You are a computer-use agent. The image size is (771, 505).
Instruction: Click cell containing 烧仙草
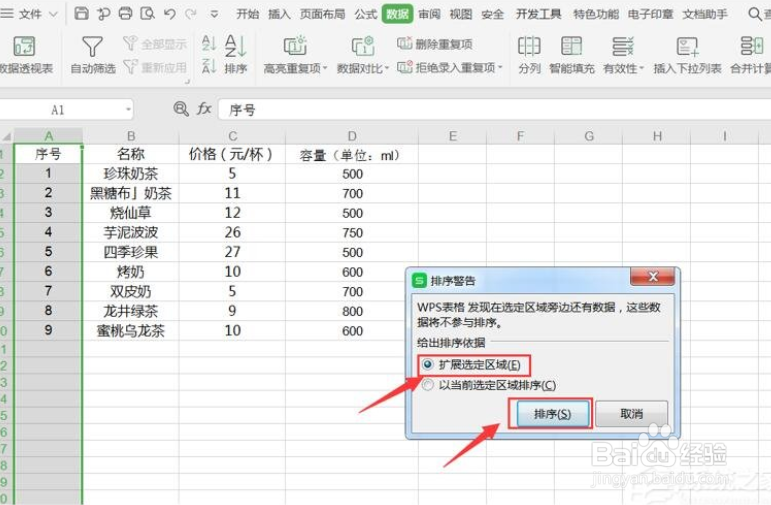coord(131,213)
